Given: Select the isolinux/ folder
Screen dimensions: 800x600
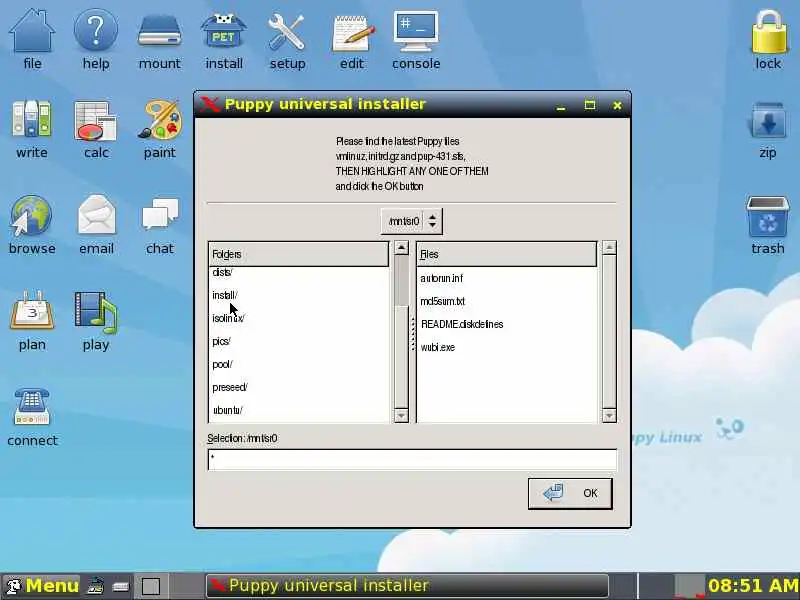Looking at the screenshot, I should 228,318.
